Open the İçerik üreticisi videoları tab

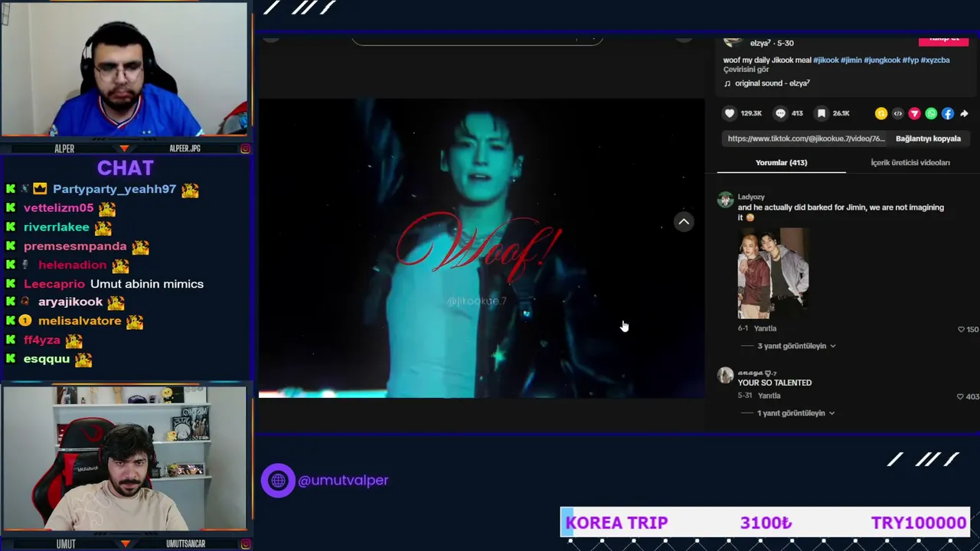(x=910, y=162)
